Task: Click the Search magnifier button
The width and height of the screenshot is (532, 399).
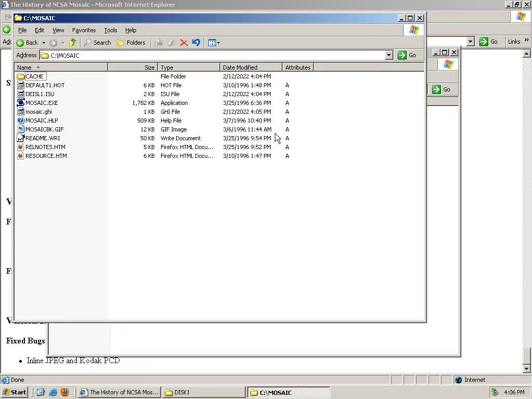Action: (x=97, y=43)
